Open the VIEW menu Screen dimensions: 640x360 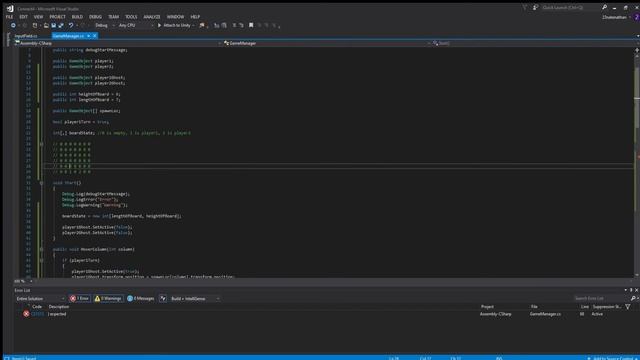coord(38,17)
